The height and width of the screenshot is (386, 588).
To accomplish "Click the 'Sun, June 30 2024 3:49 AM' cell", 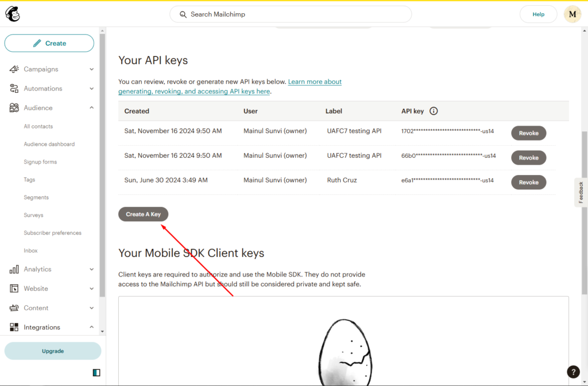I will (166, 180).
